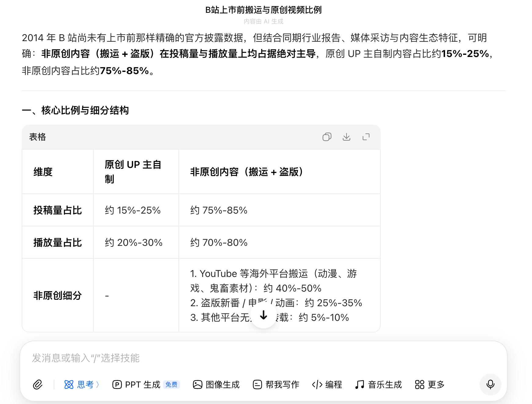Click the 思考 network logo icon
Viewport: 532px width, 404px height.
pyautogui.click(x=70, y=385)
